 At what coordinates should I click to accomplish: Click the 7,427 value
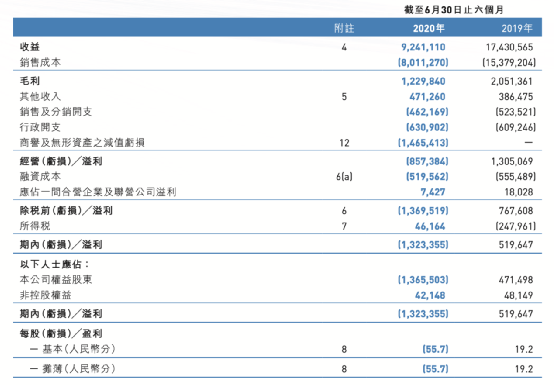click(433, 192)
